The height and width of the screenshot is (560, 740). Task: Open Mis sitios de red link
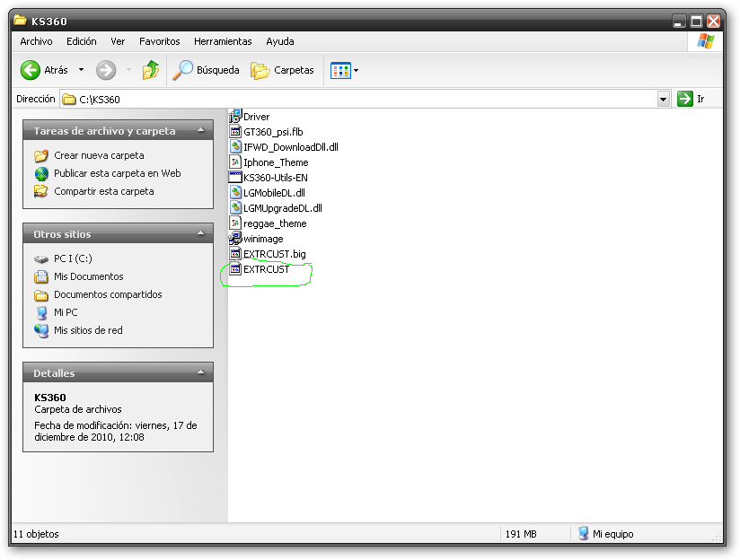point(88,330)
